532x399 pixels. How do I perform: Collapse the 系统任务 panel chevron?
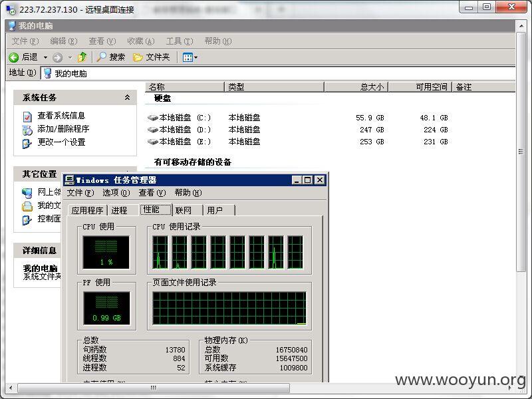(127, 97)
